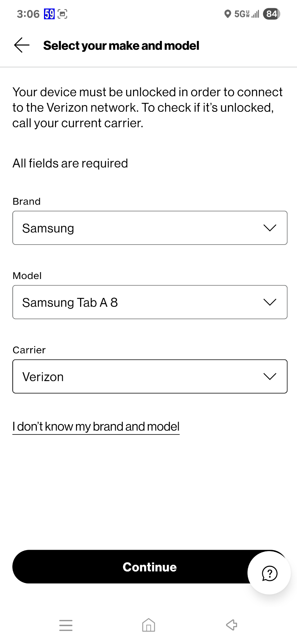
Task: Open the Verizon carrier selection field
Action: coord(150,376)
